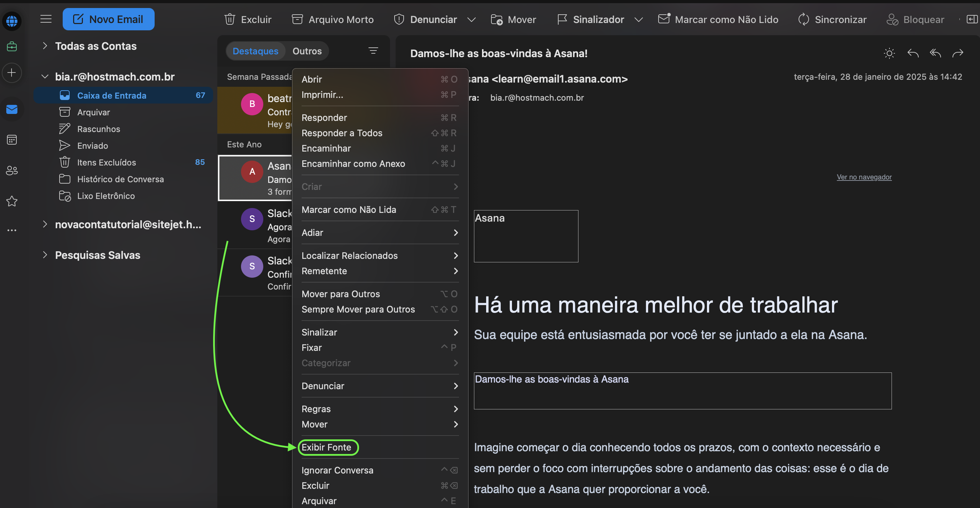The width and height of the screenshot is (980, 508).
Task: Click the forward arrow icon in message header
Action: [x=958, y=53]
